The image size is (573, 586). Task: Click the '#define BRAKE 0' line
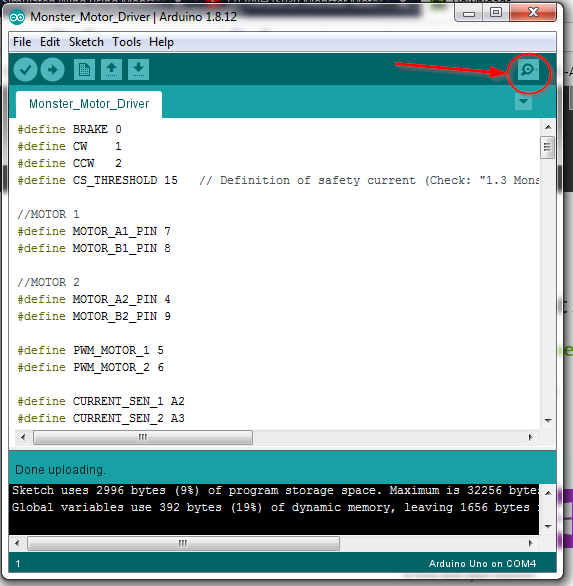coord(70,129)
